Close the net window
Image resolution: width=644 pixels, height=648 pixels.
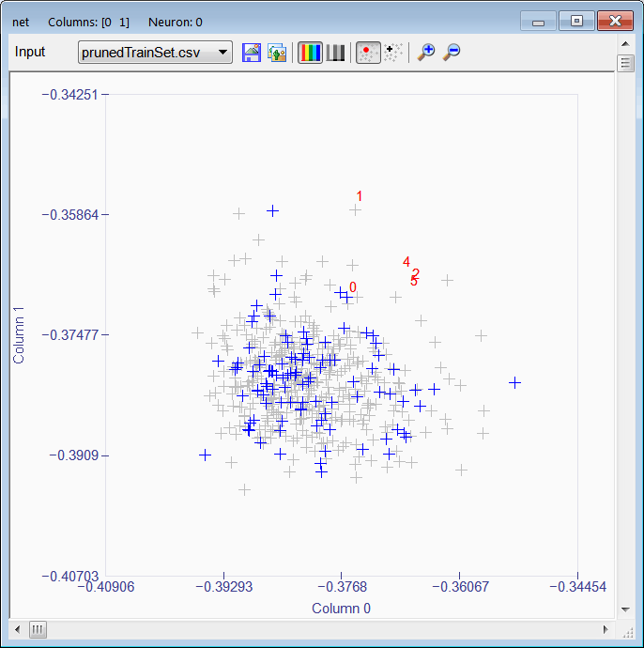click(615, 21)
